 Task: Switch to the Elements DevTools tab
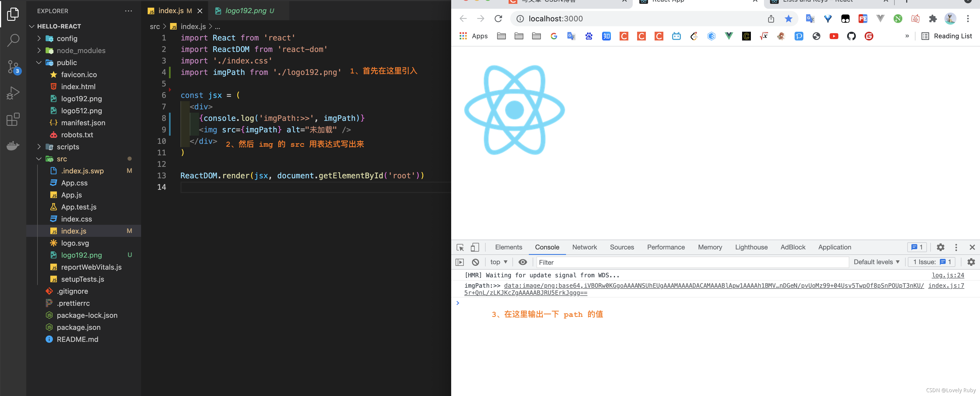tap(509, 247)
